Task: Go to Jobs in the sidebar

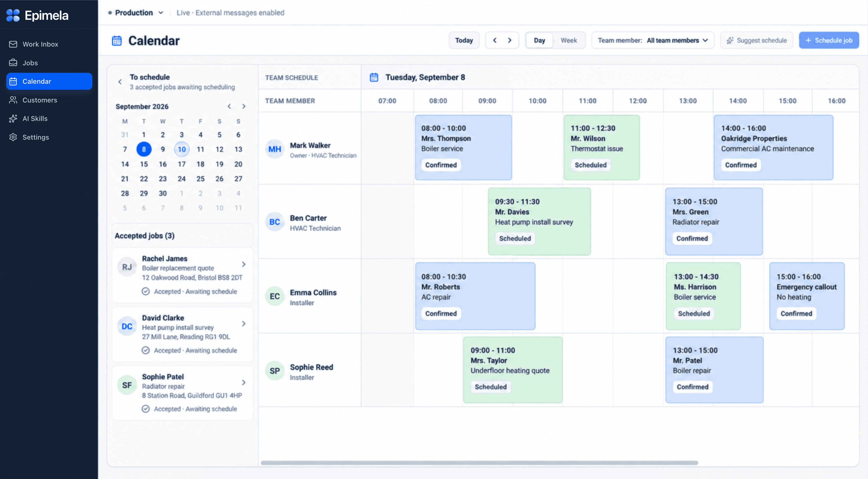Action: coord(49,63)
